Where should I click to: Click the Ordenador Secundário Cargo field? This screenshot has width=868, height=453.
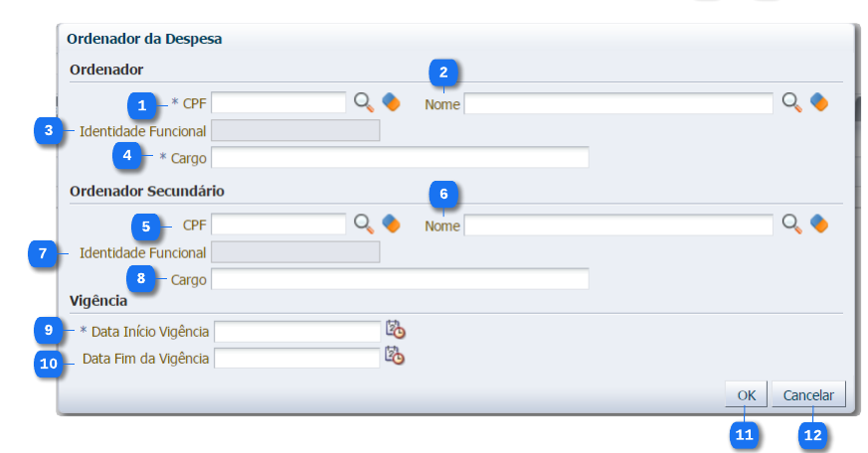point(400,279)
